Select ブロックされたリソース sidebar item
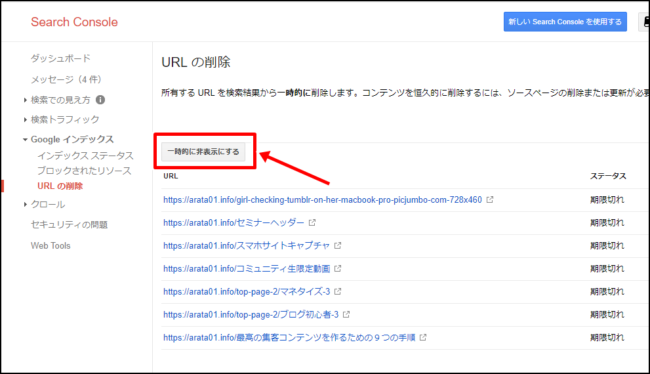 (84, 170)
